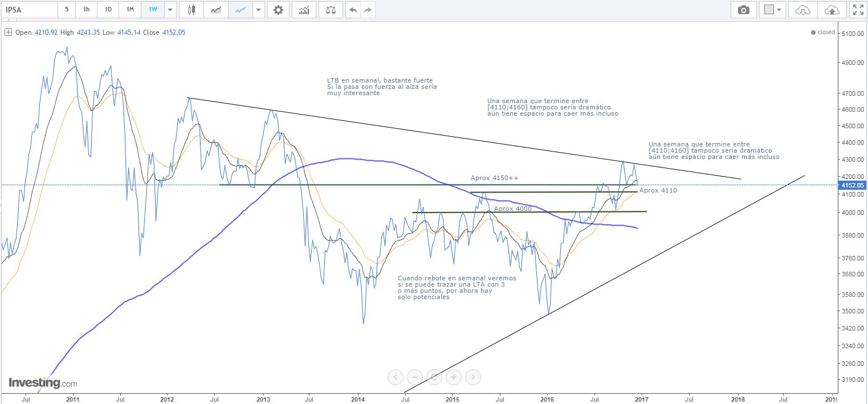
Task: Open the Investing.com logo link
Action: click(43, 383)
